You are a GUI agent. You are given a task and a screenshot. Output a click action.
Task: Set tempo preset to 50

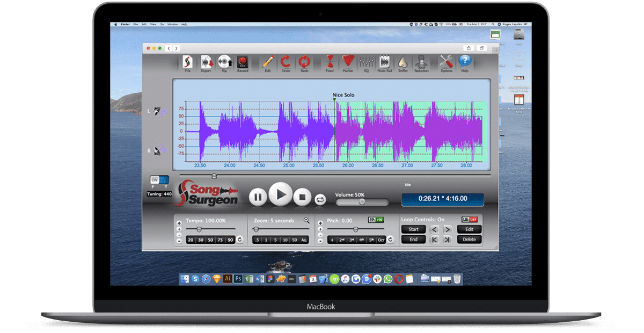[211, 240]
